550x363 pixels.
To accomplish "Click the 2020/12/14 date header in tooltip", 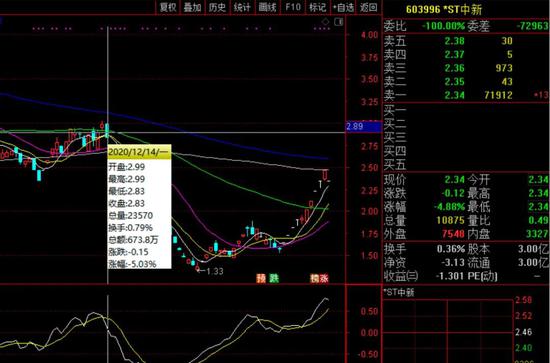I will point(139,152).
